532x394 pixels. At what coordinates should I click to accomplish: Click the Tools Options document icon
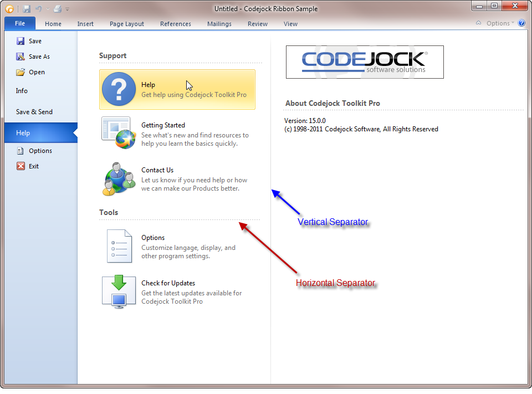coord(119,246)
